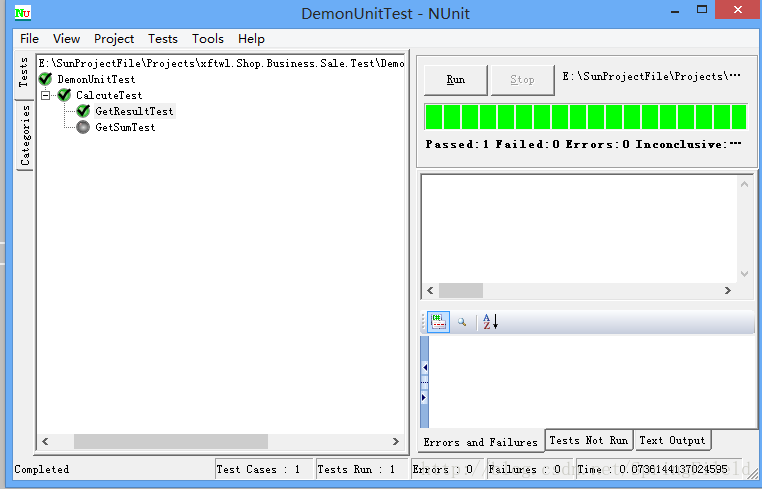
Task: Click the green test progress bar
Action: pos(586,117)
